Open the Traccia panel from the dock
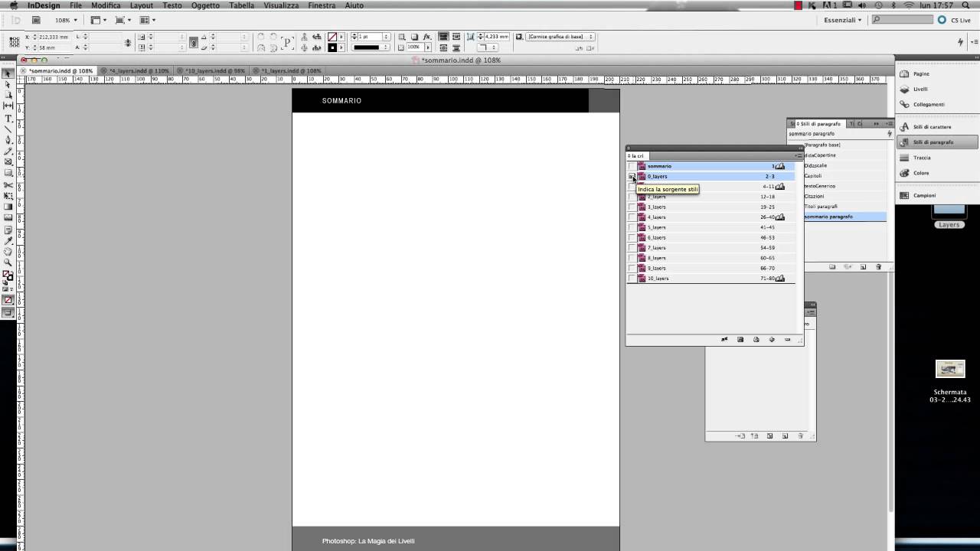980x551 pixels. pyautogui.click(x=922, y=158)
